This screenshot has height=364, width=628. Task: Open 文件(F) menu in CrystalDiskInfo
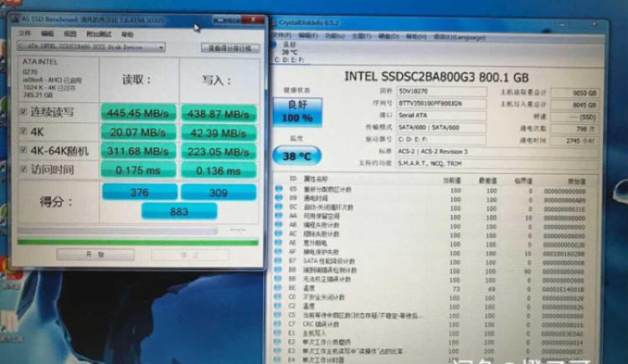coord(281,35)
